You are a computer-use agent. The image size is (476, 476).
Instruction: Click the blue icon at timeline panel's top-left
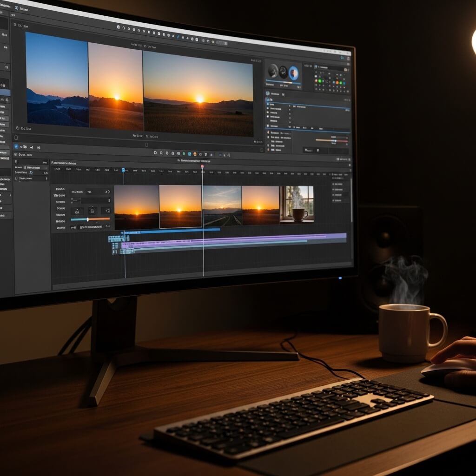16,145
